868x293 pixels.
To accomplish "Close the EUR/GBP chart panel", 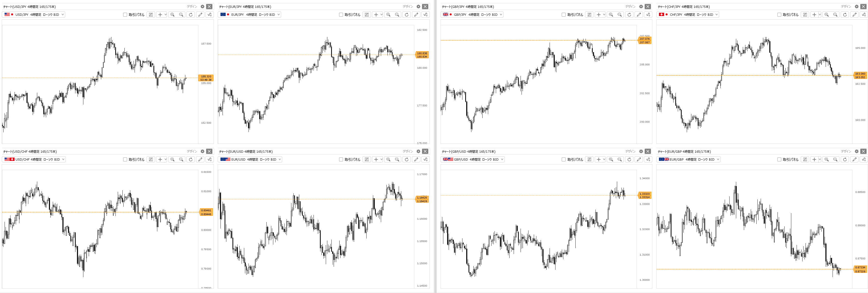I will click(863, 151).
